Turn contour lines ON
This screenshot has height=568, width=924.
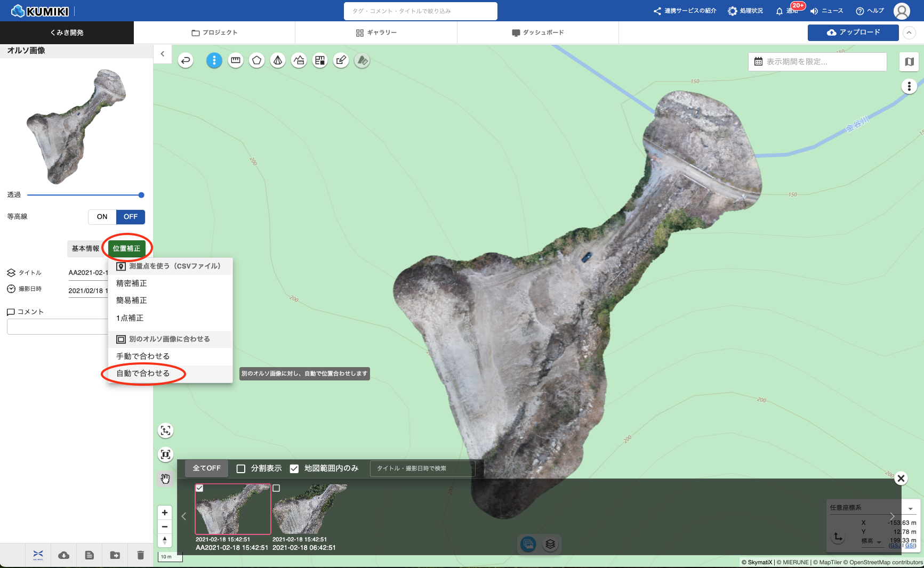tap(102, 217)
